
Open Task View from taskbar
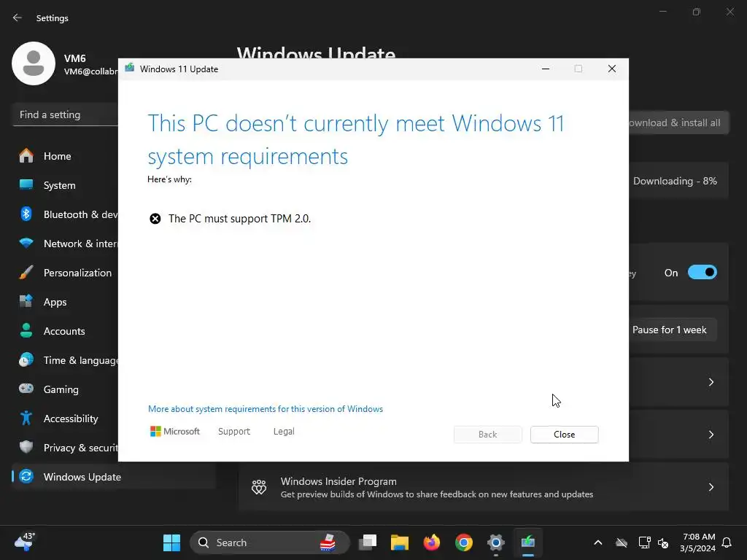click(368, 542)
